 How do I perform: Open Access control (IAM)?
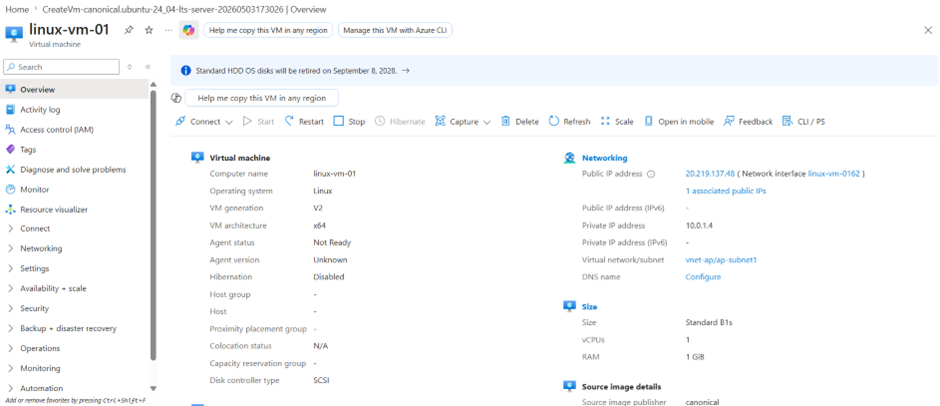(x=56, y=130)
